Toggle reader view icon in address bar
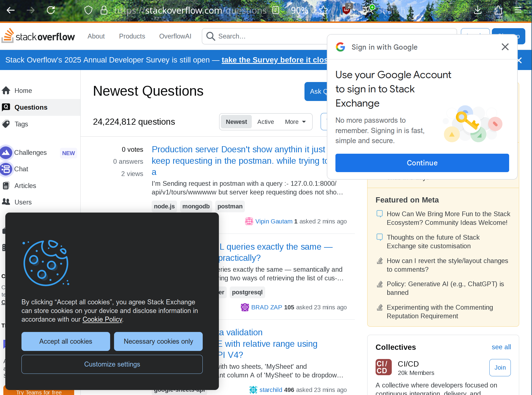The image size is (532, 395). pyautogui.click(x=276, y=10)
